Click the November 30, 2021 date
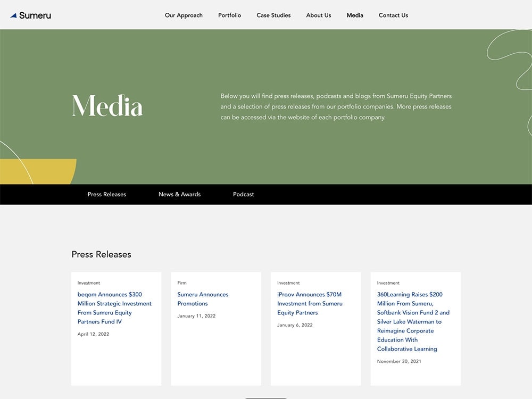The width and height of the screenshot is (532, 399). 399,361
